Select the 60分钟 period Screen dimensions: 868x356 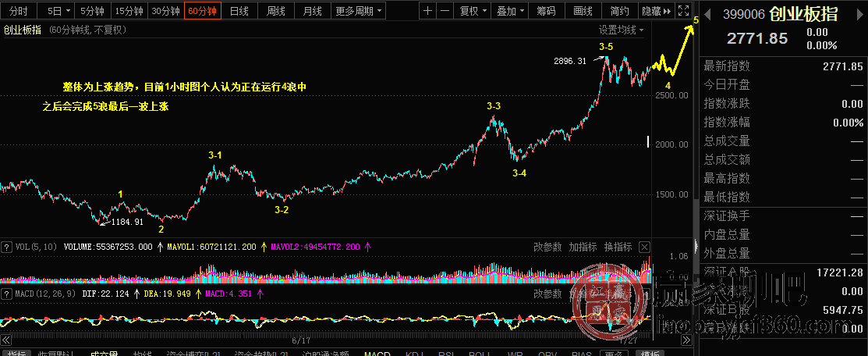[x=203, y=10]
